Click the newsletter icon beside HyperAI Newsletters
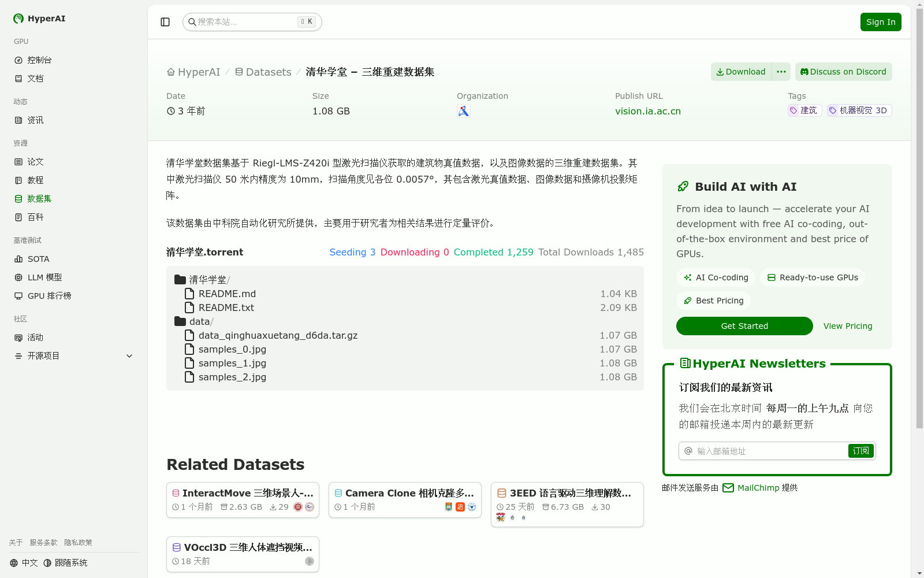Viewport: 924px width, 578px height. pos(685,363)
